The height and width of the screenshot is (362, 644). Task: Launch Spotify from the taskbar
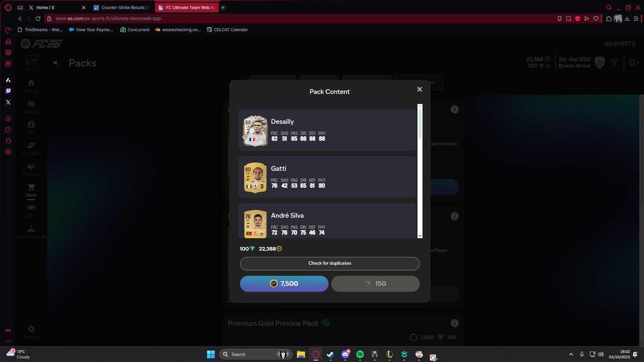tap(360, 354)
